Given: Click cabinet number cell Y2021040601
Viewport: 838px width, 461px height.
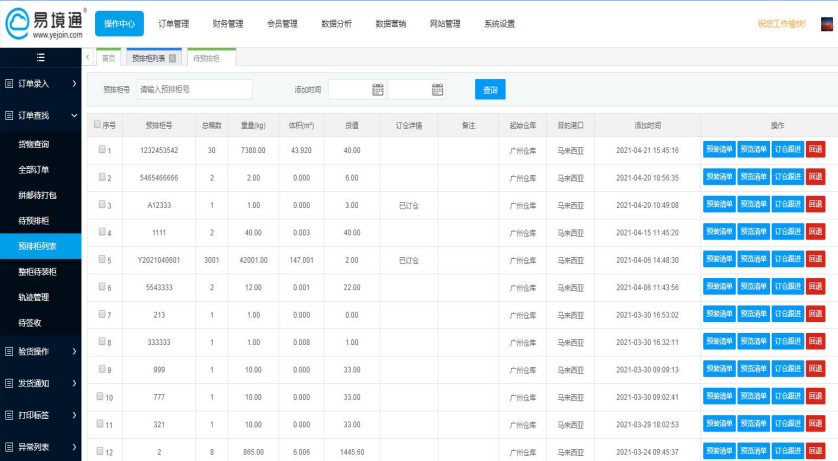Looking at the screenshot, I should [x=159, y=260].
